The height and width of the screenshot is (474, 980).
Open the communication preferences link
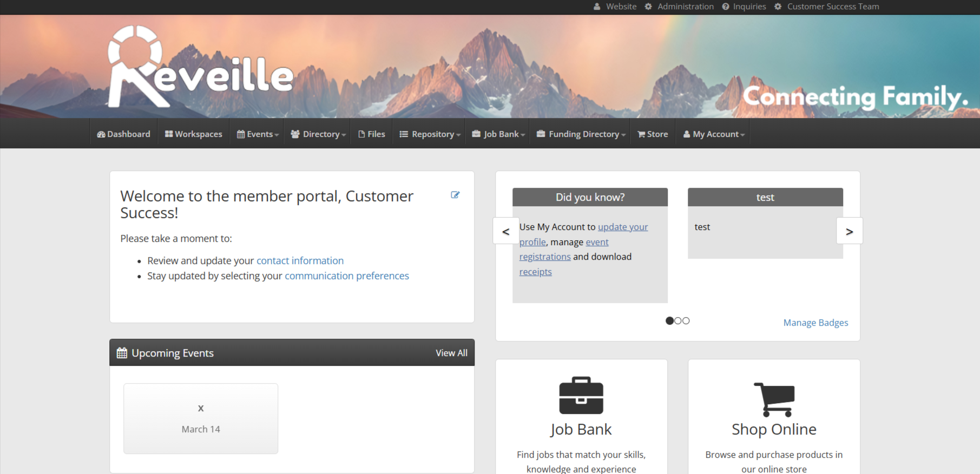(346, 276)
